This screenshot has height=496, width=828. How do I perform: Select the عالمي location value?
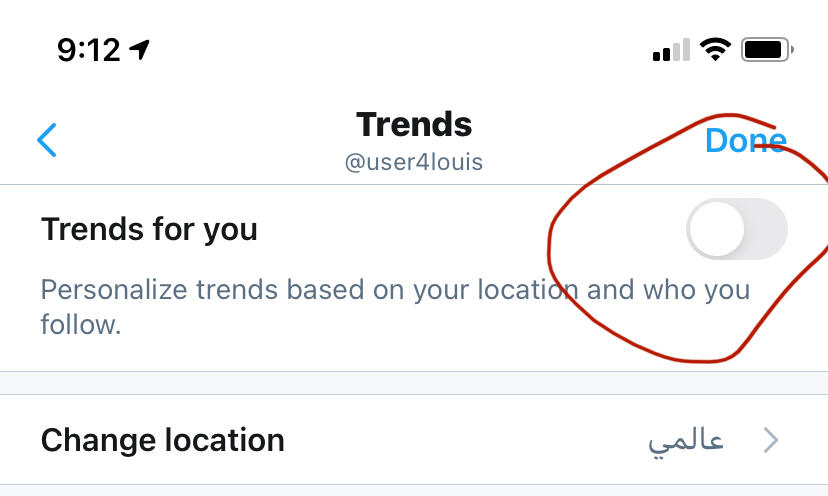[x=686, y=440]
